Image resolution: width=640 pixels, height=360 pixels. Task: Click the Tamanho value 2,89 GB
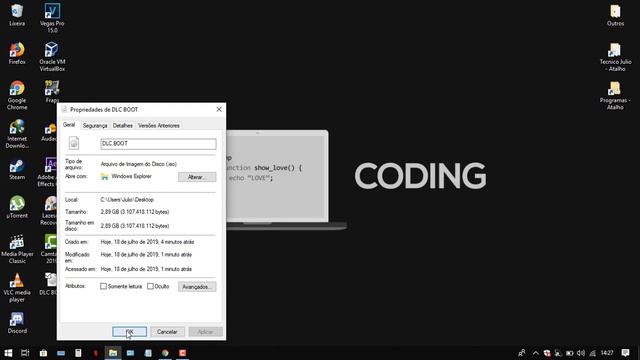pyautogui.click(x=135, y=212)
